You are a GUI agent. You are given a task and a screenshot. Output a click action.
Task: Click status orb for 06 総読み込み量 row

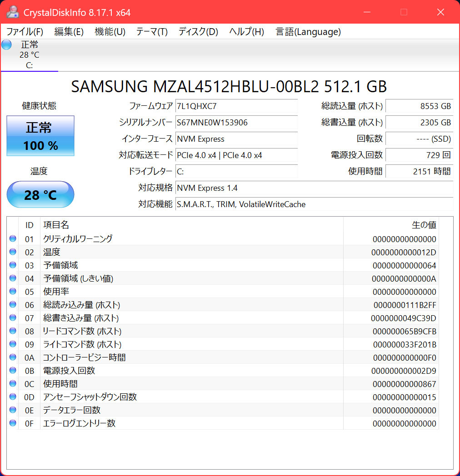pos(13,304)
